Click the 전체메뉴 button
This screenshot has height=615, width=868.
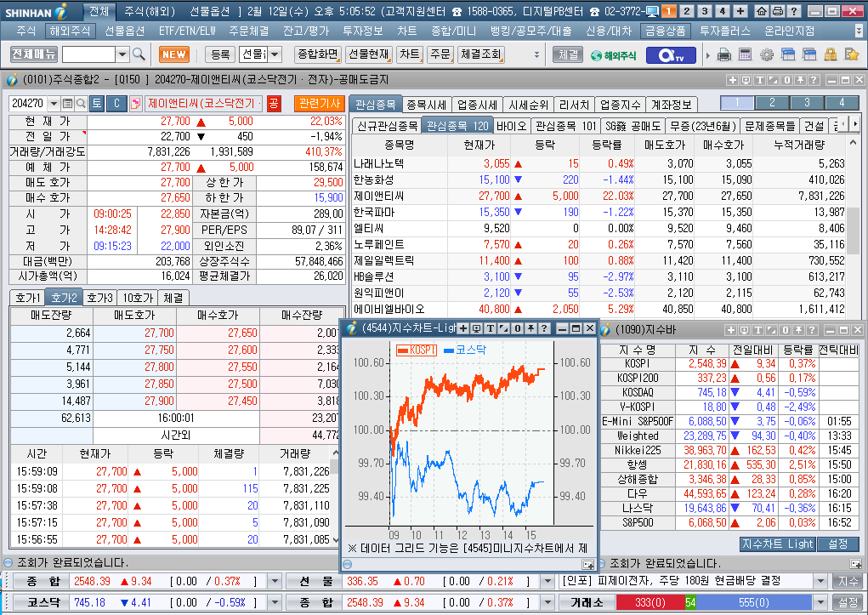click(34, 54)
